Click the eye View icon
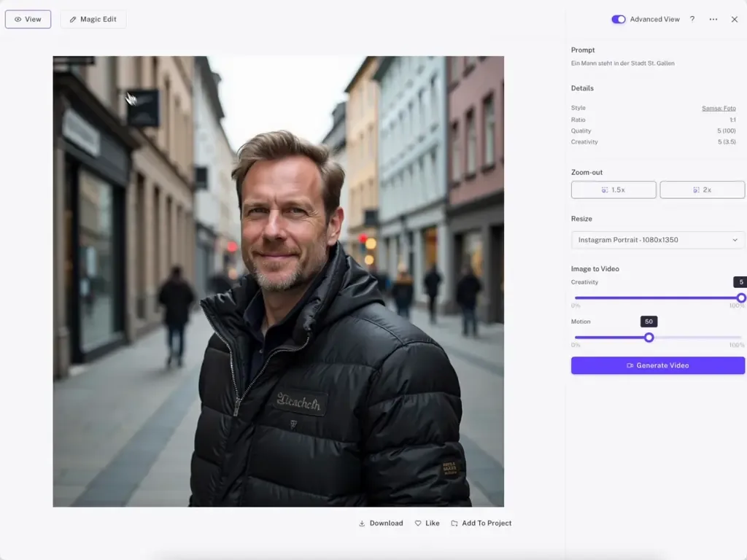The width and height of the screenshot is (747, 560). tap(18, 20)
